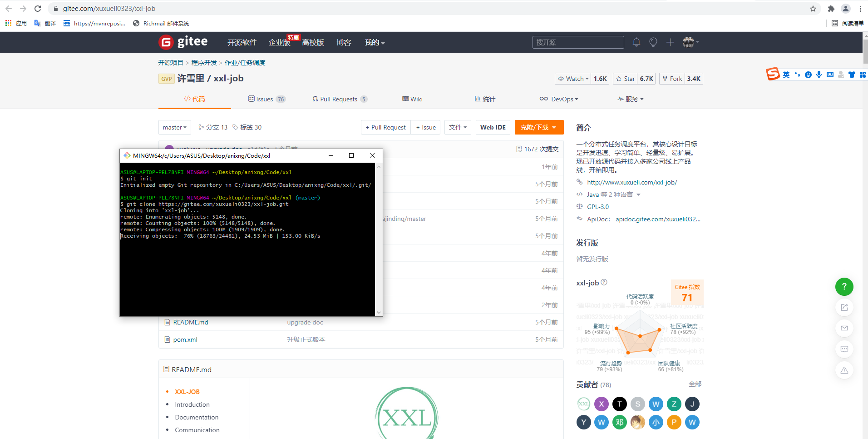Reload the browser page
The width and height of the screenshot is (868, 439).
coord(38,9)
